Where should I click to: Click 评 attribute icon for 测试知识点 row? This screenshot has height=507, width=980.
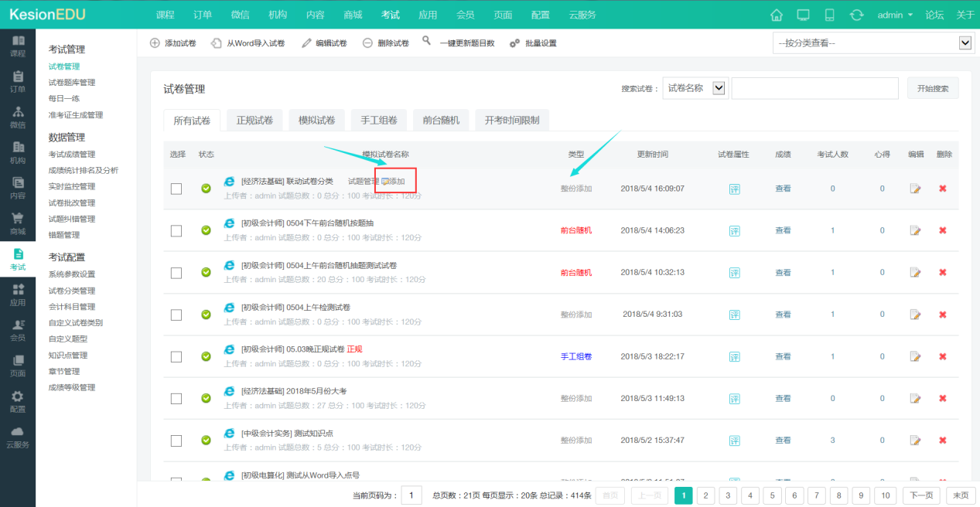[734, 441]
